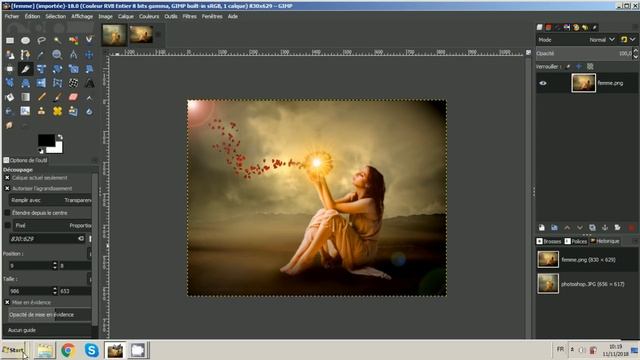
Task: Click the Start button on taskbar
Action: tap(13, 350)
